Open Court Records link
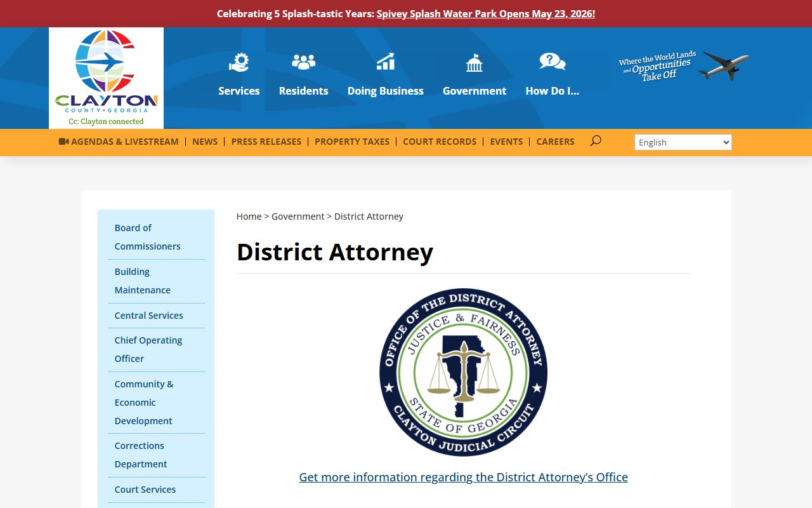The height and width of the screenshot is (508, 812). click(x=440, y=142)
